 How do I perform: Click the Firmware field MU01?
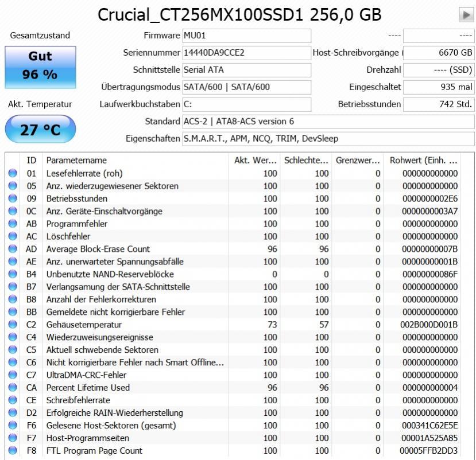pos(246,36)
